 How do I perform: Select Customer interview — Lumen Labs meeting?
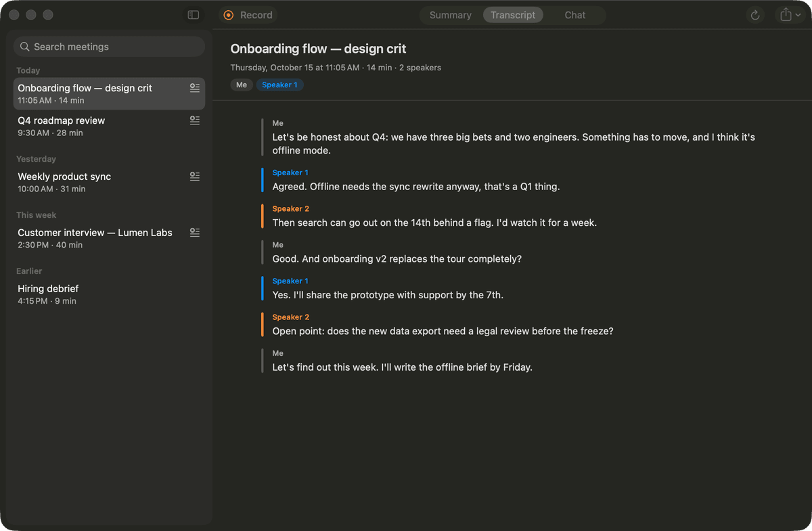(x=109, y=239)
